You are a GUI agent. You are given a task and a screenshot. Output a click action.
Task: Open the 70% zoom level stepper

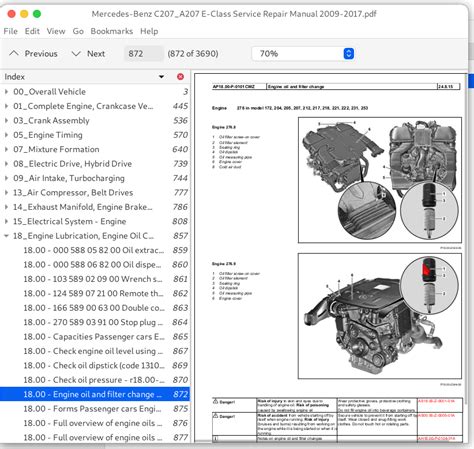348,54
